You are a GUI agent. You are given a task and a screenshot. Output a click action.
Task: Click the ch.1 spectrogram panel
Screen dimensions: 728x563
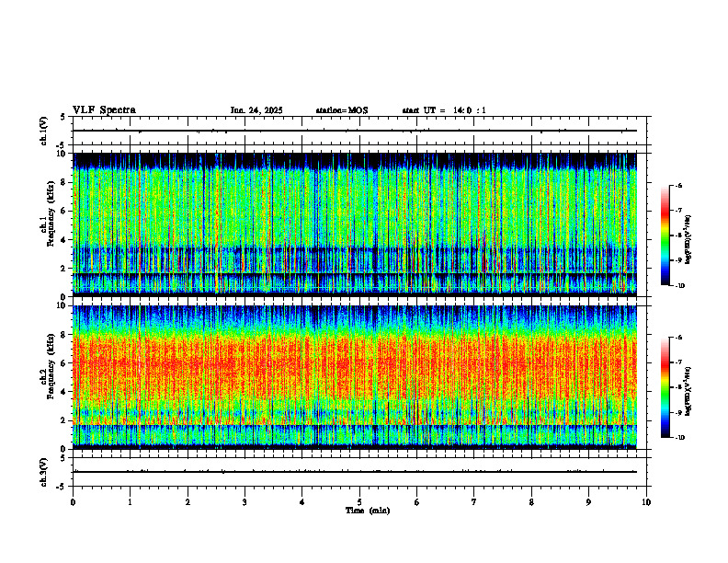pyautogui.click(x=355, y=224)
